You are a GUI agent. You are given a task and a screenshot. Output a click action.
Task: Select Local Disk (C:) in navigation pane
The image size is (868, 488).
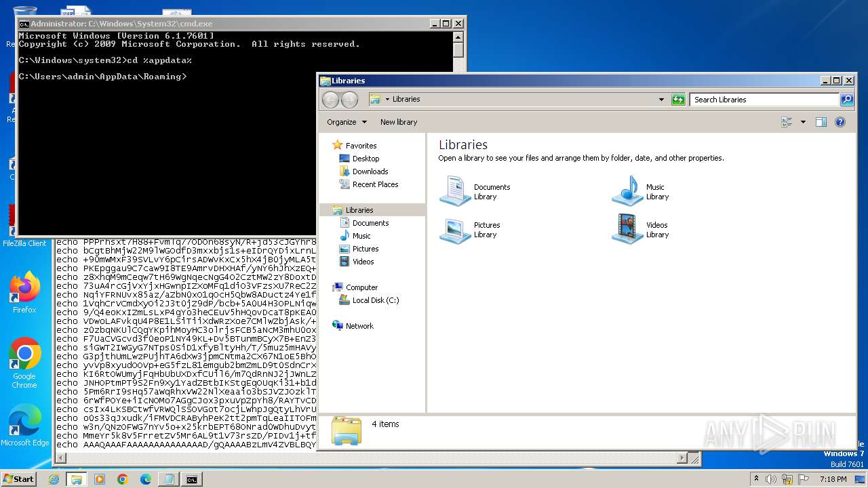coord(376,300)
